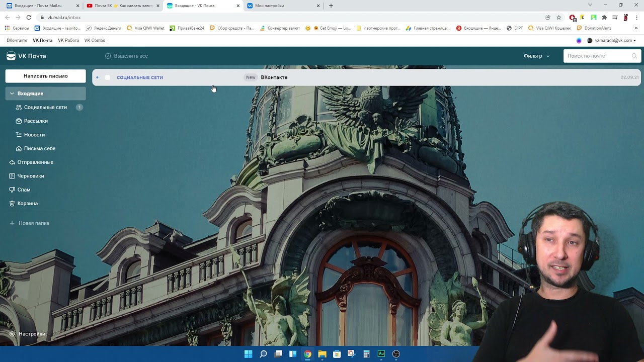
Task: Bookmark this page with the star icon
Action: (x=558, y=17)
